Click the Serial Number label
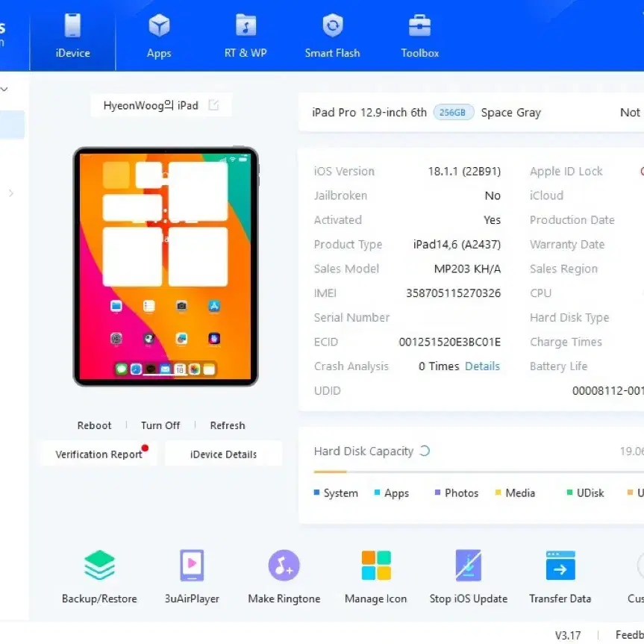Screen dimensions: 644x644 pyautogui.click(x=351, y=317)
